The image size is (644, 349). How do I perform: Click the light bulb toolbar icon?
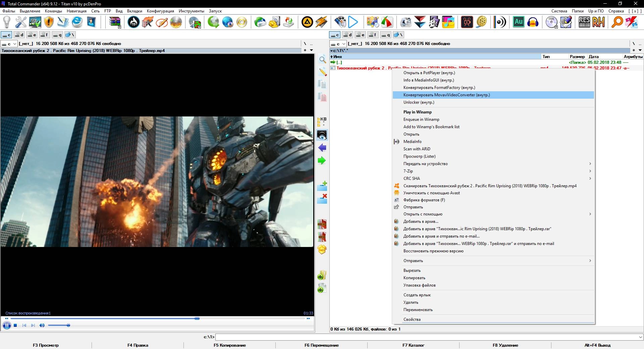coord(7,22)
